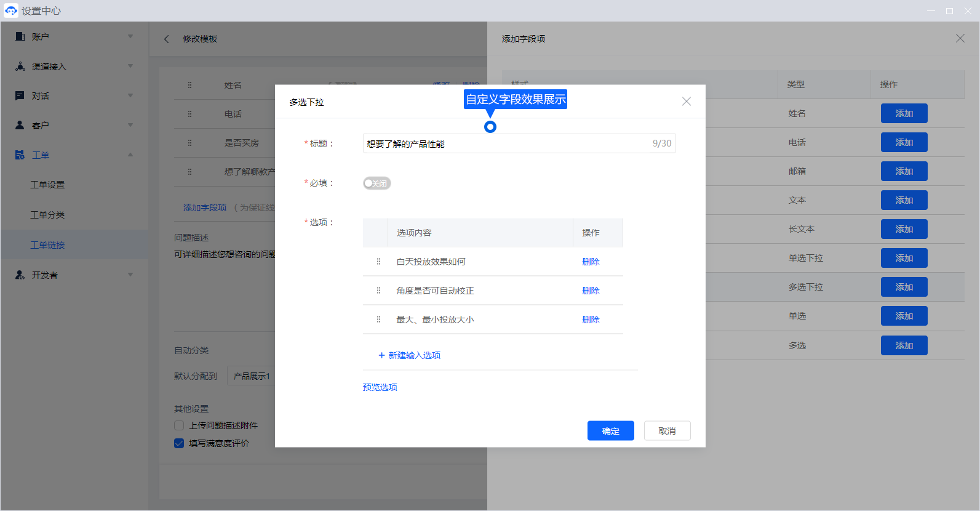Click the conversation icon in the sidebar
Viewport: 980px width, 511px height.
point(20,96)
